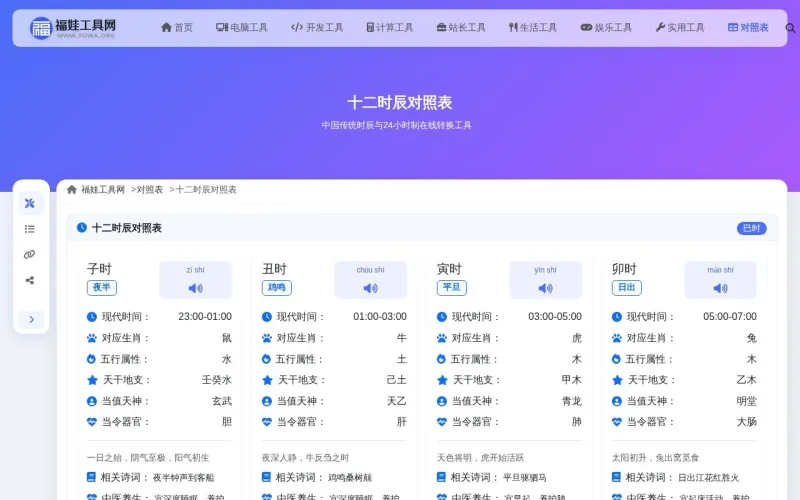Click the 鸡鸣 tag under 丑时

pos(277,288)
